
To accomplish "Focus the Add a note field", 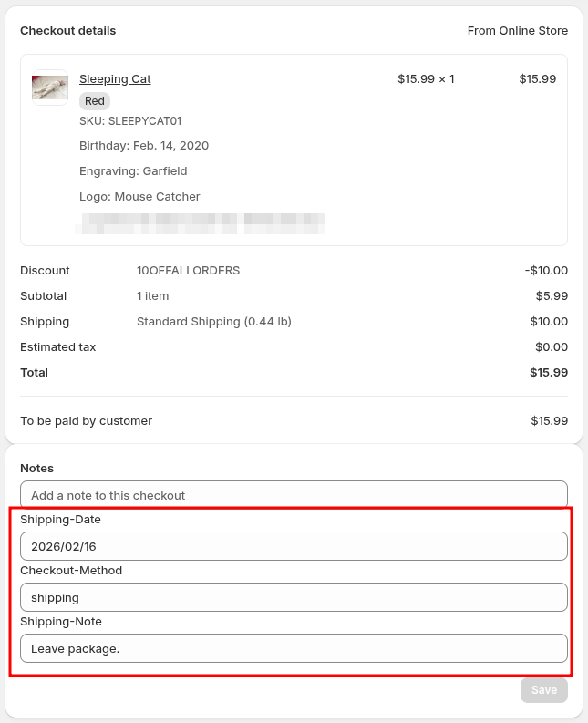I will point(294,495).
